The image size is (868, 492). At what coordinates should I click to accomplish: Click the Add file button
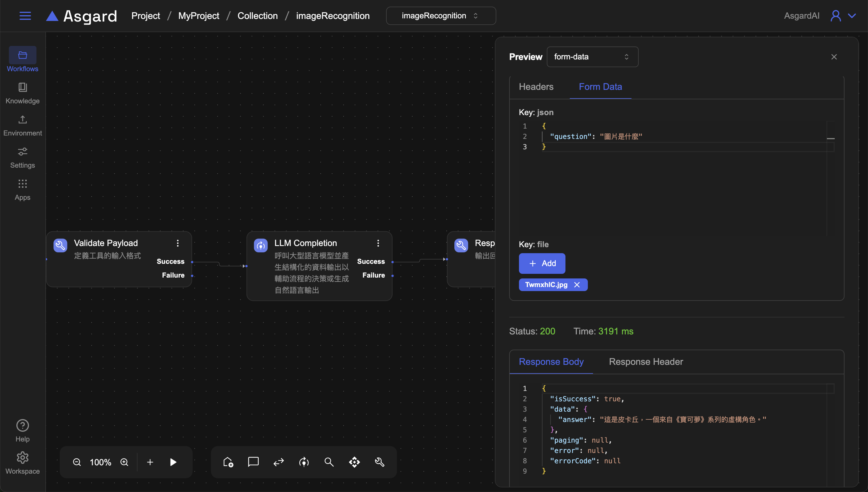click(542, 263)
